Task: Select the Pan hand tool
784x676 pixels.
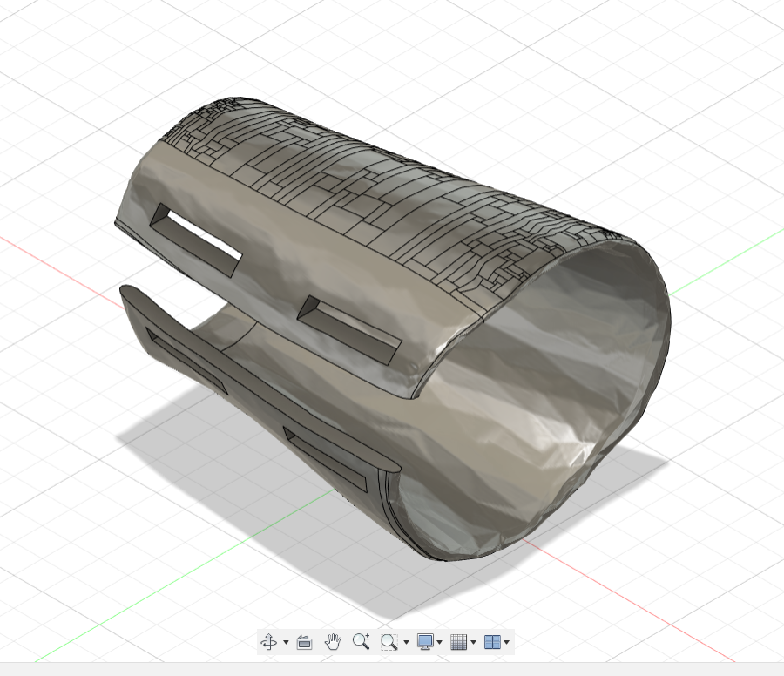Action: [333, 641]
